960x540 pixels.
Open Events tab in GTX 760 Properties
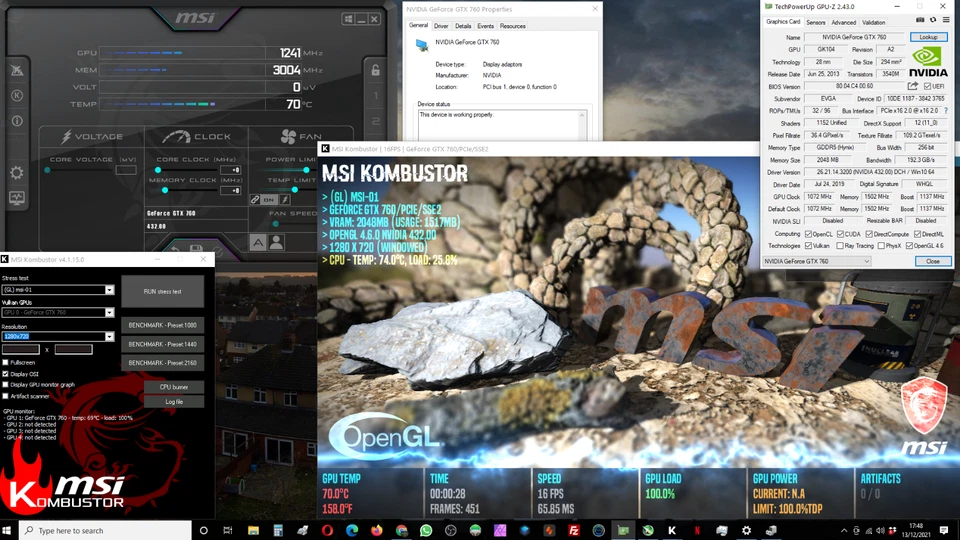tap(485, 26)
